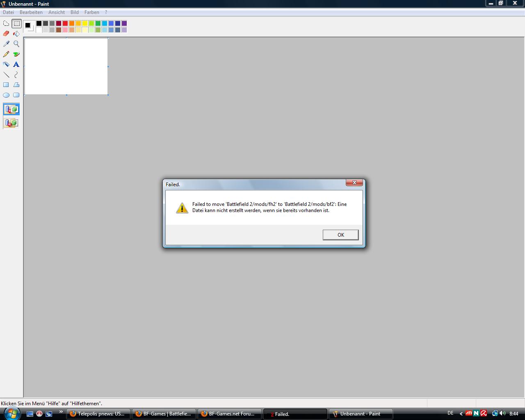Select the Magnifier tool
This screenshot has height=420, width=525.
coord(16,44)
